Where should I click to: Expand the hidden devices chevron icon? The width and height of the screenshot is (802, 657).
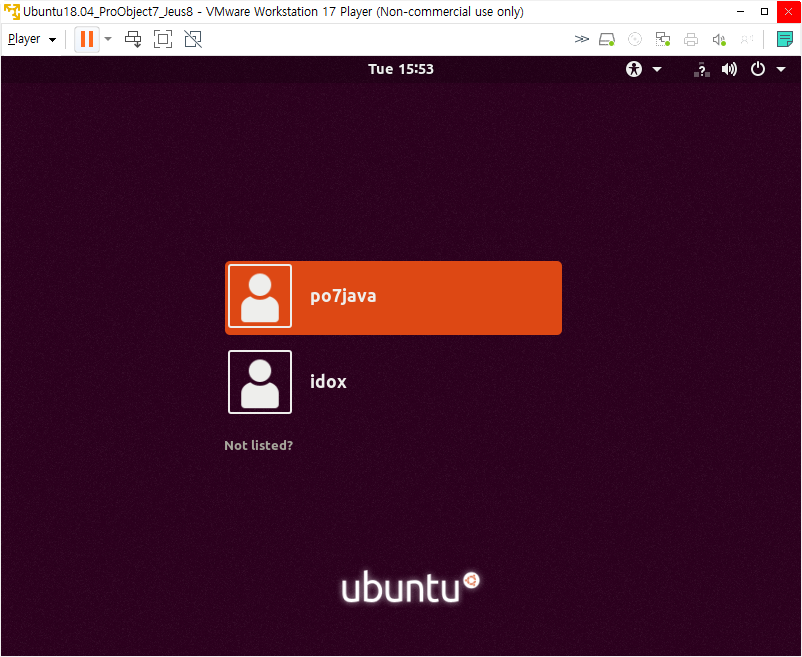582,39
